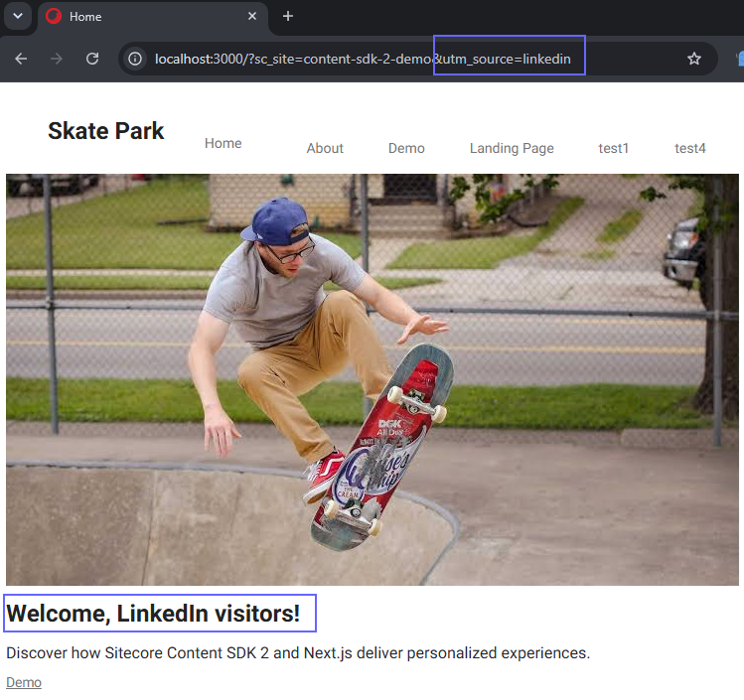Select the Home browser tab
This screenshot has height=700, width=744.
[x=152, y=17]
